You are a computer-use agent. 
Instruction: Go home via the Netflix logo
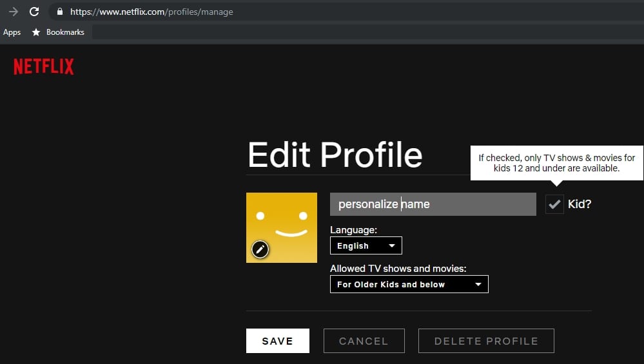(x=44, y=66)
